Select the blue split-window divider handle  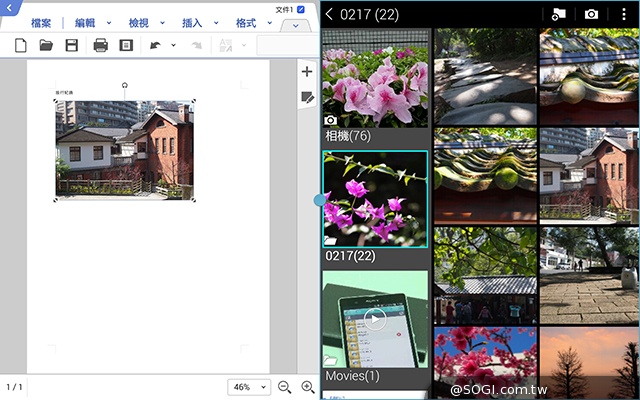320,200
